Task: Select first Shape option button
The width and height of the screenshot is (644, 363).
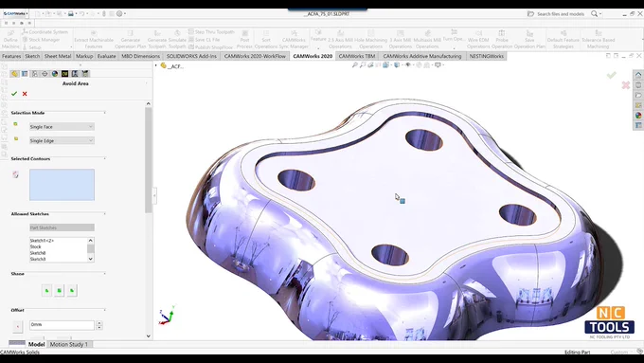Action: coord(46,291)
